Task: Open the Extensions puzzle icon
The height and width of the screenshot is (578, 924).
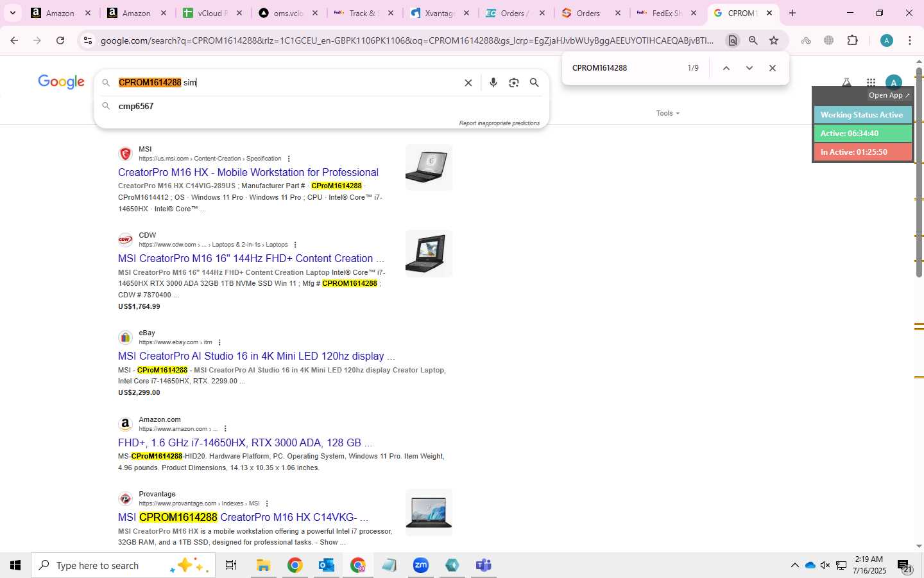Action: (852, 40)
